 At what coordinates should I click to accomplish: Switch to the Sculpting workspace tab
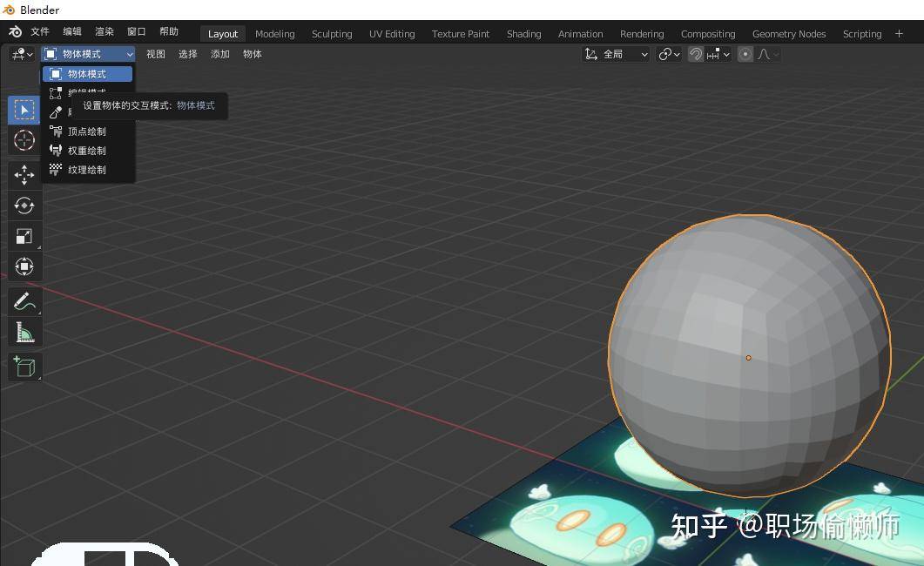(332, 34)
